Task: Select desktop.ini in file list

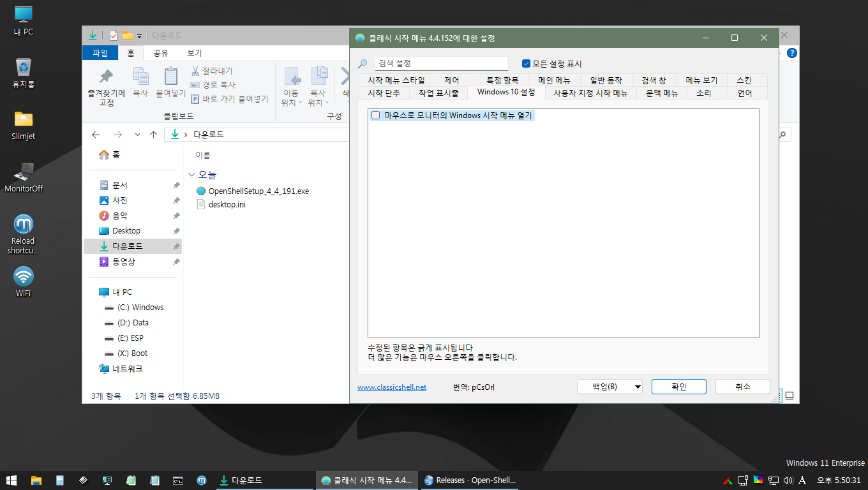Action: (x=221, y=205)
